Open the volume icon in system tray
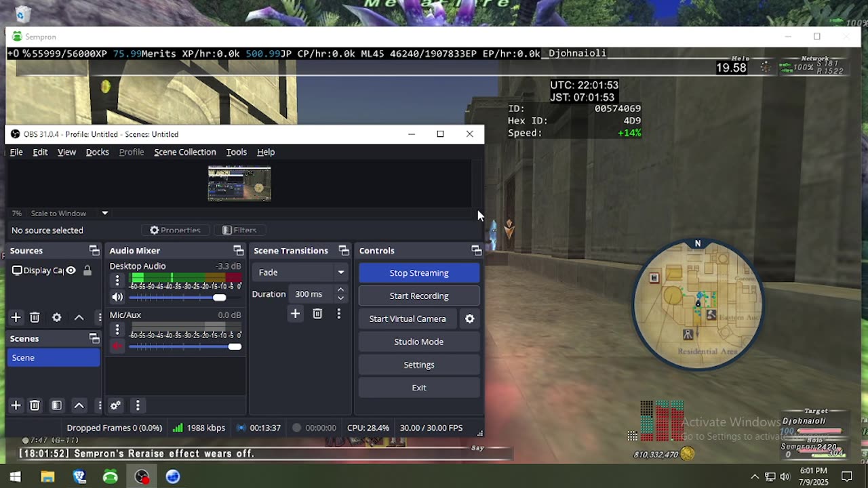Image resolution: width=868 pixels, height=488 pixels. 785,476
